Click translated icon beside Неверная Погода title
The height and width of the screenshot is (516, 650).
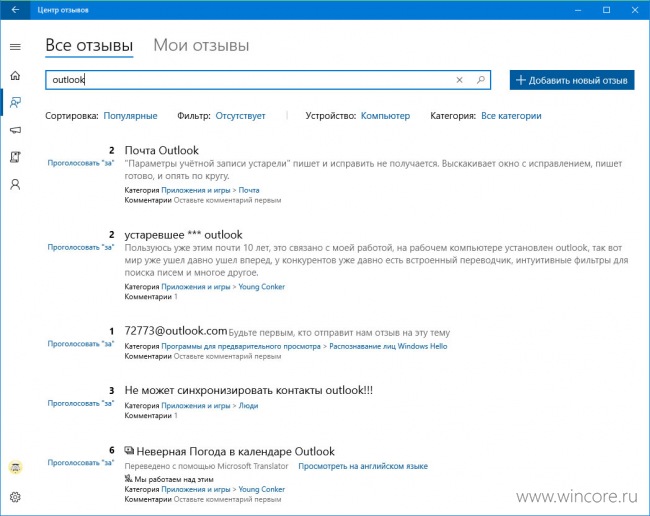129,450
